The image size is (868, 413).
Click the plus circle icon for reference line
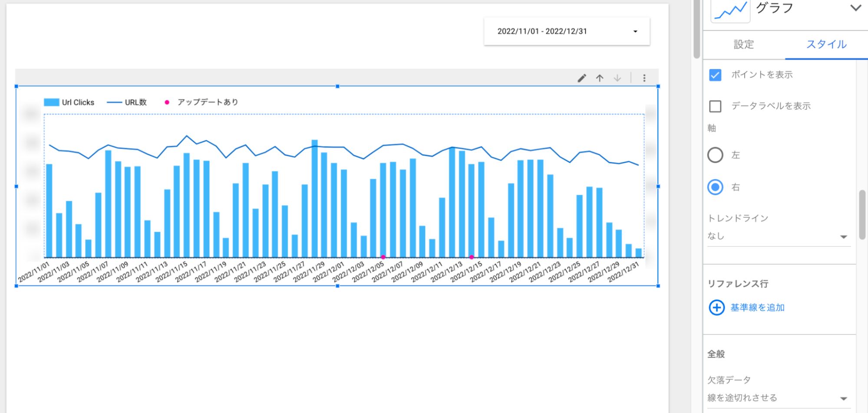716,308
